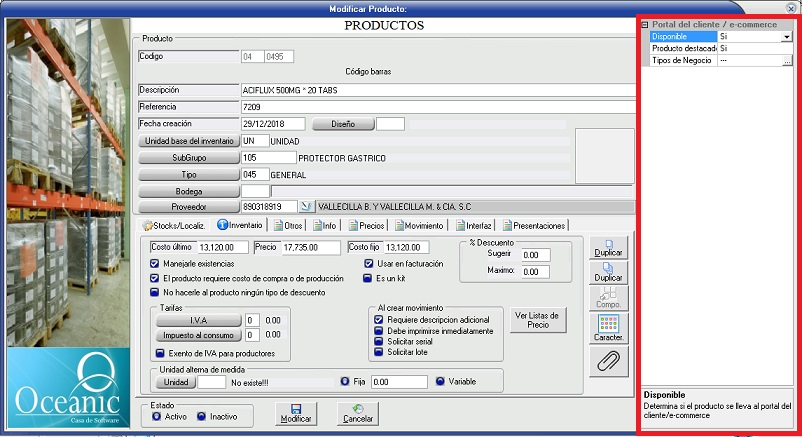Screen dimensions: 802x437
Task: Collapse Portal del cliente / e-commerce section
Action: pyautogui.click(x=646, y=24)
